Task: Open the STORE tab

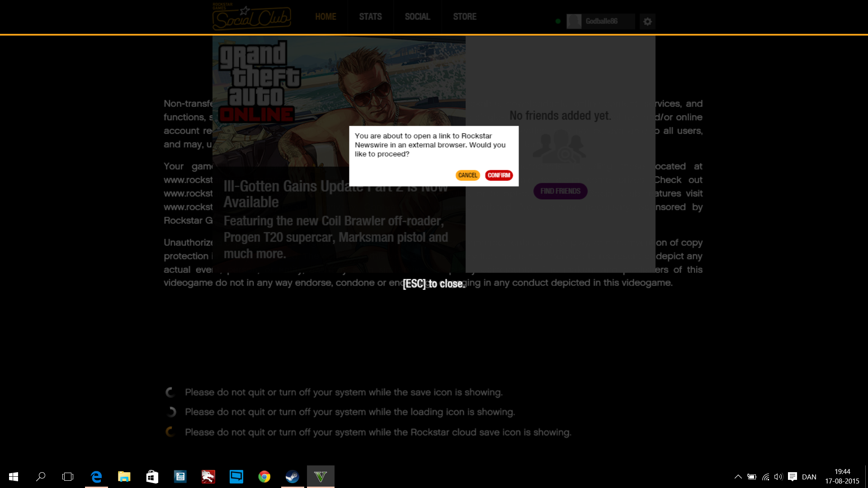Action: pyautogui.click(x=465, y=17)
